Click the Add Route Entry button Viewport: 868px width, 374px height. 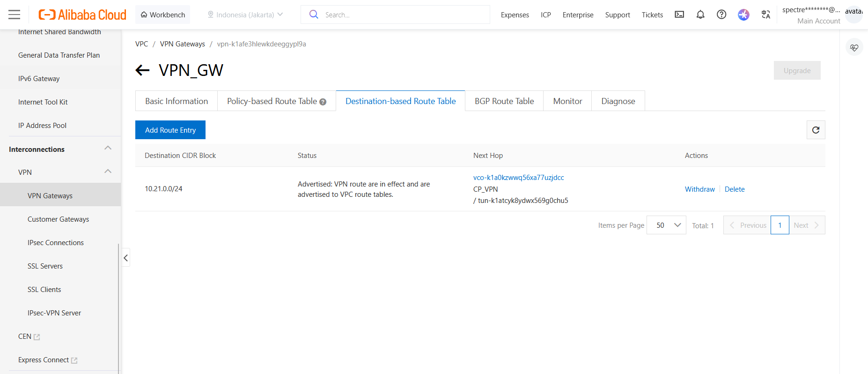[170, 130]
